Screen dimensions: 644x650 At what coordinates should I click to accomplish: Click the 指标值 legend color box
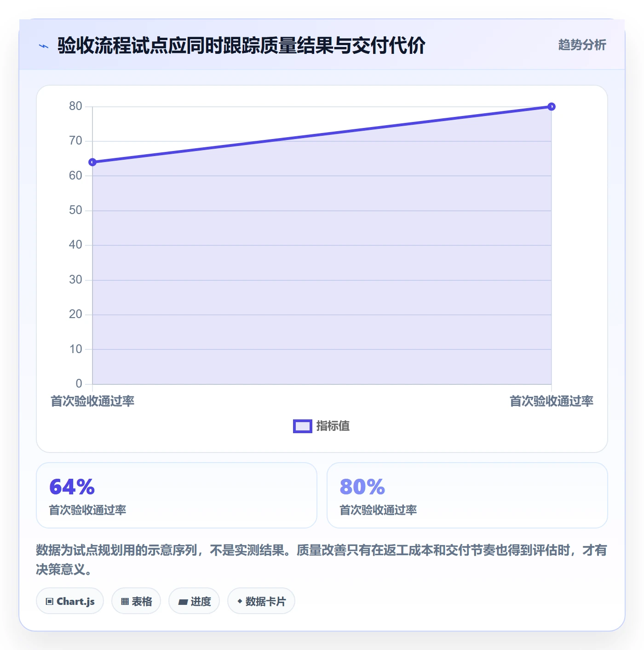(303, 426)
